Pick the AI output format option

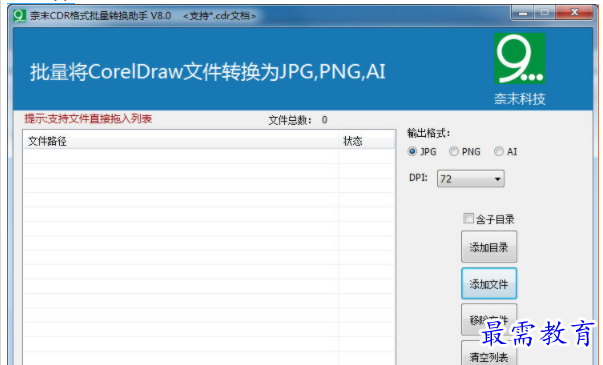point(499,152)
